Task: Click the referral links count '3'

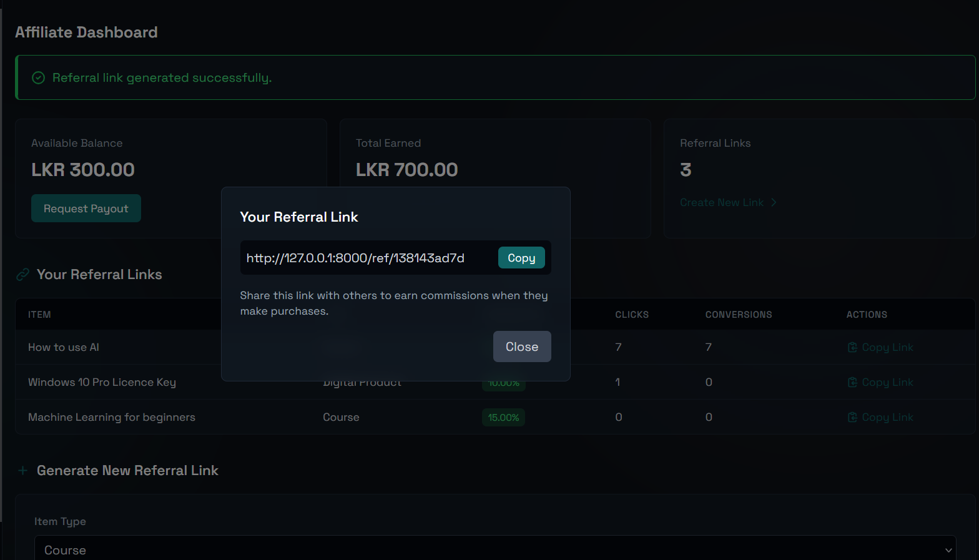Action: [x=686, y=170]
